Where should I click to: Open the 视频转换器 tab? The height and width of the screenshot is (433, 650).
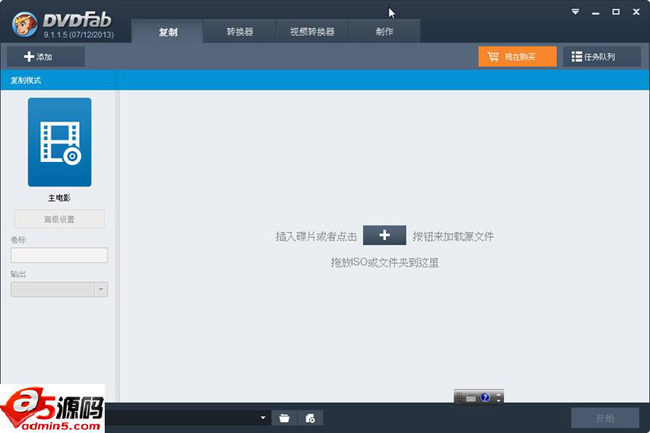click(x=312, y=31)
